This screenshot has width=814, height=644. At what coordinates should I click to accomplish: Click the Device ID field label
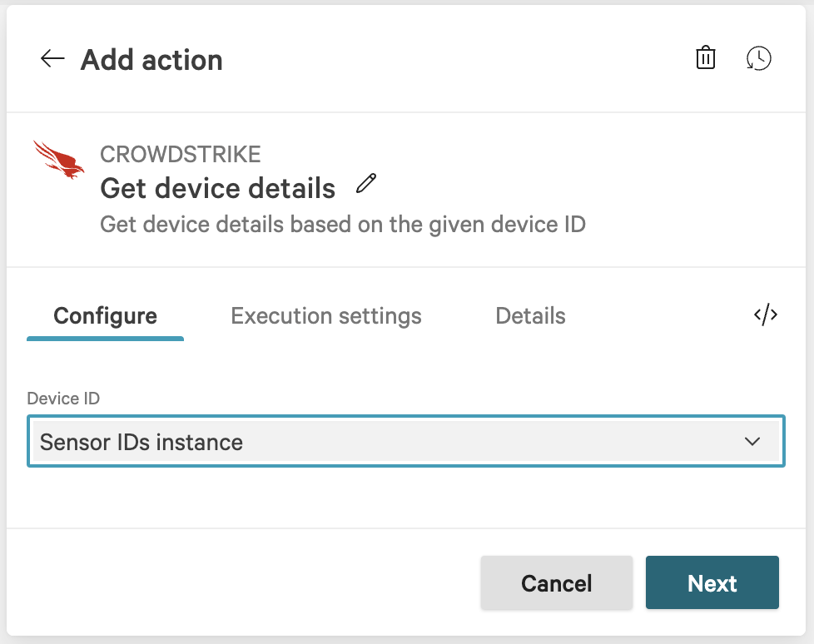63,399
